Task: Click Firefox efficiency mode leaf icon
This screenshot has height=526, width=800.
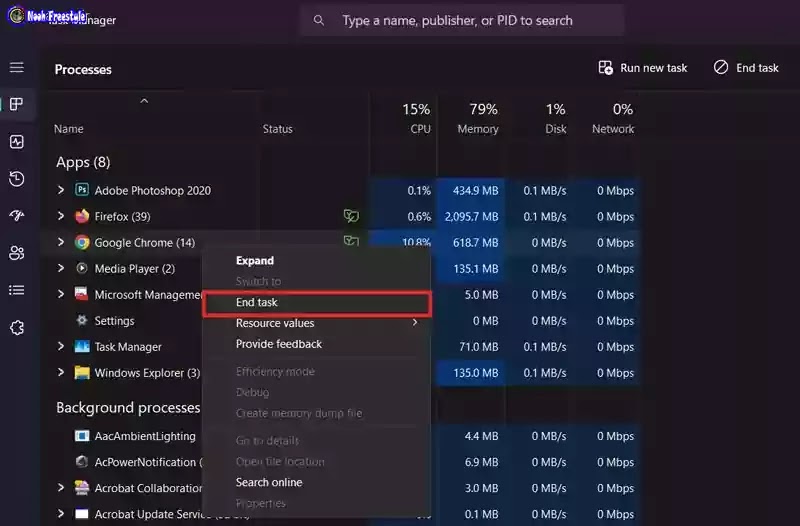Action: point(351,216)
